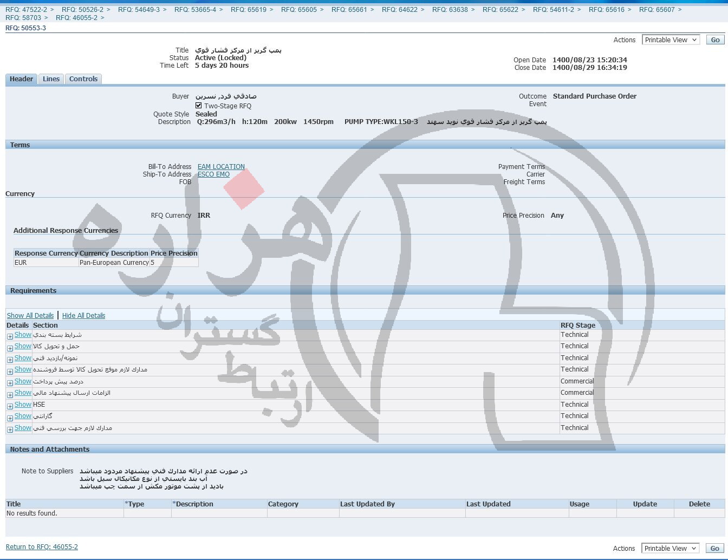This screenshot has width=728, height=560.
Task: Open breadcrumb RFQ: 53665-4
Action: [195, 10]
